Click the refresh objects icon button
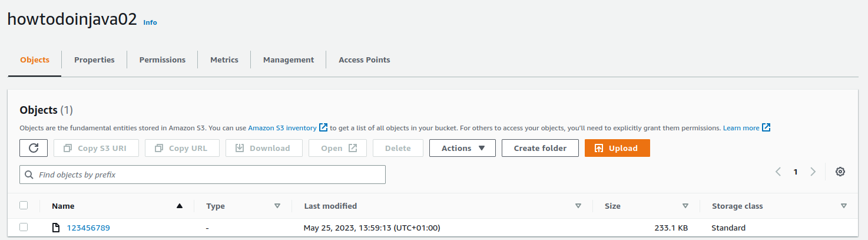The width and height of the screenshot is (868, 240). point(34,148)
